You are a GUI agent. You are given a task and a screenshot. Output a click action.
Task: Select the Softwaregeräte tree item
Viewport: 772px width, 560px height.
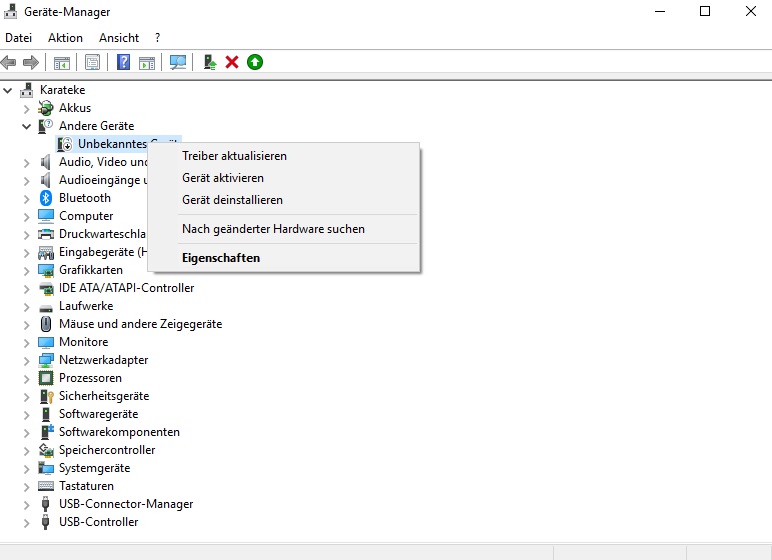point(98,414)
